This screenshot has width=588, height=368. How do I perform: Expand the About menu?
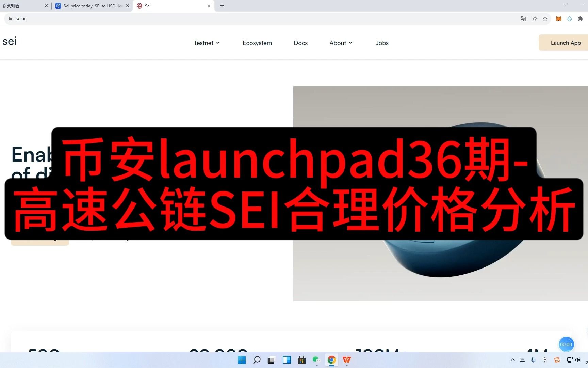pos(341,43)
